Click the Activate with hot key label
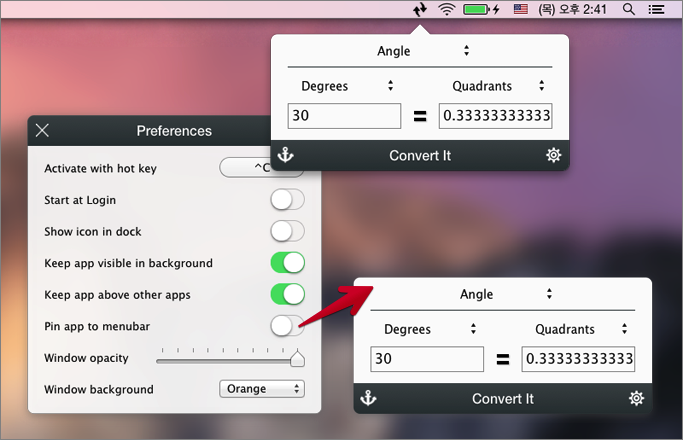 100,169
